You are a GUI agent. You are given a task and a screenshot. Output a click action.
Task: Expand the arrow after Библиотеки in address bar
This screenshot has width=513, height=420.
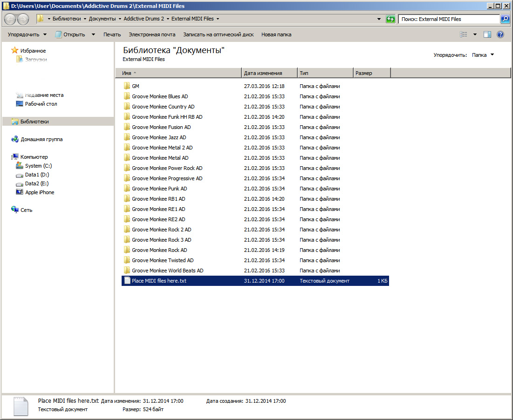click(85, 19)
